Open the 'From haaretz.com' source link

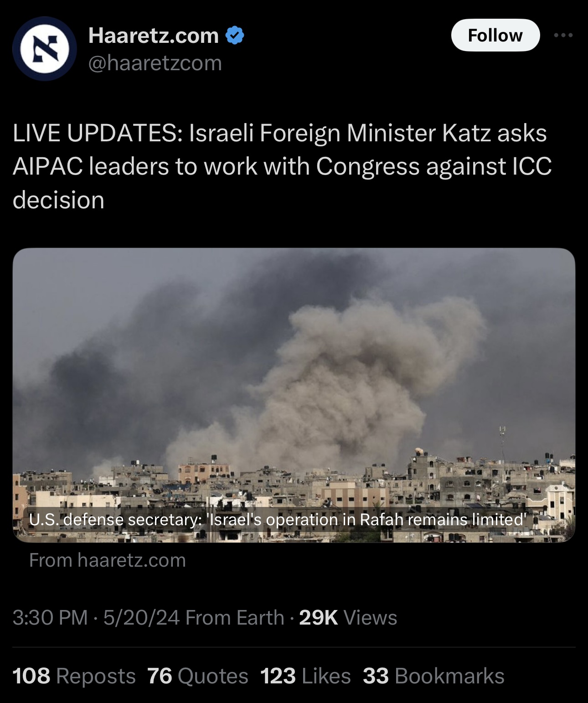click(108, 560)
